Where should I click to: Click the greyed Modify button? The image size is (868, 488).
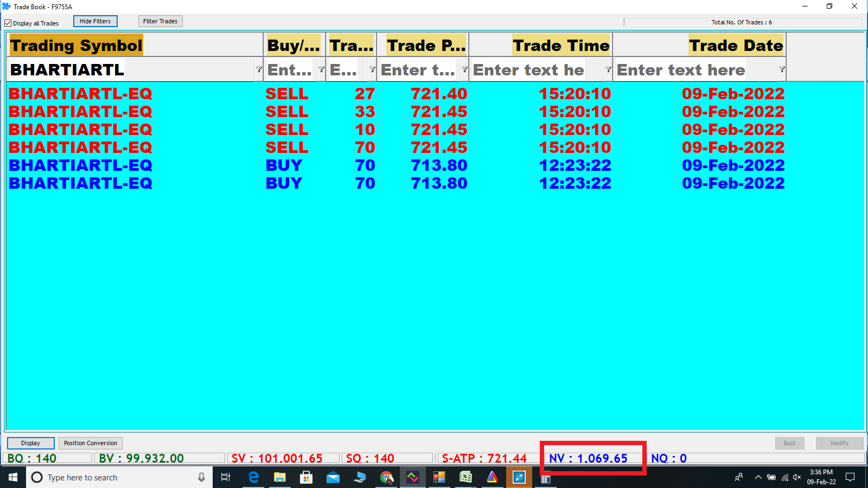click(839, 443)
